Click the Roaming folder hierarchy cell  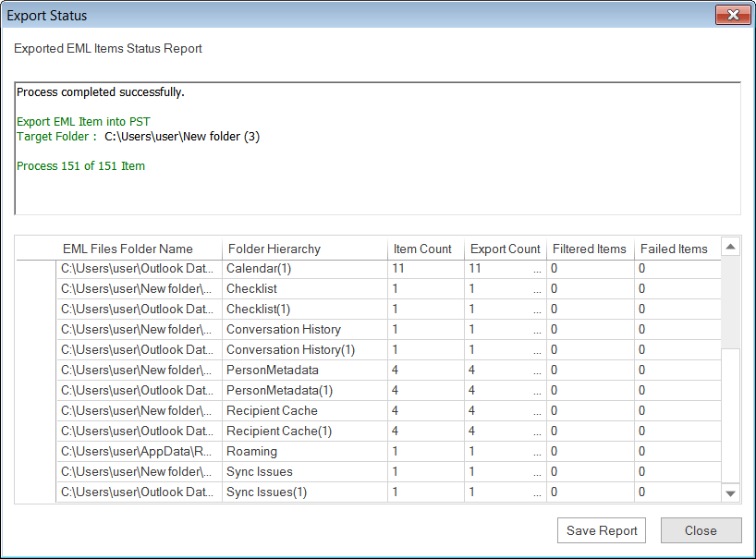click(x=305, y=451)
